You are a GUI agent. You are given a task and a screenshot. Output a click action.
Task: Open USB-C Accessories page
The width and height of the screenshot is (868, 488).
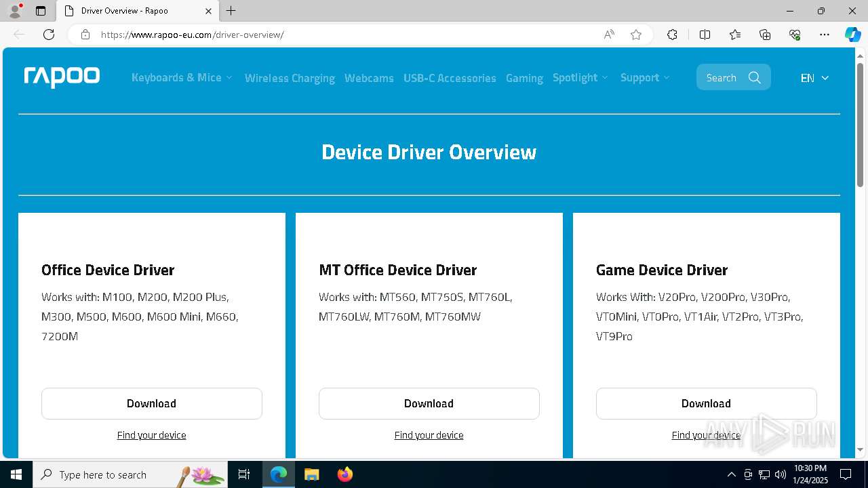(450, 78)
